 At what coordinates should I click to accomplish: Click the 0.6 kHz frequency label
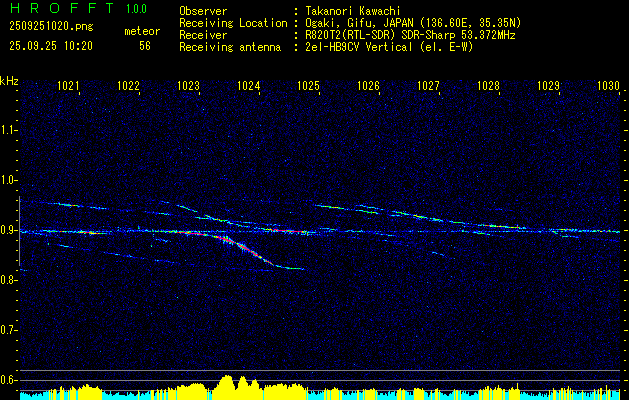[8, 380]
